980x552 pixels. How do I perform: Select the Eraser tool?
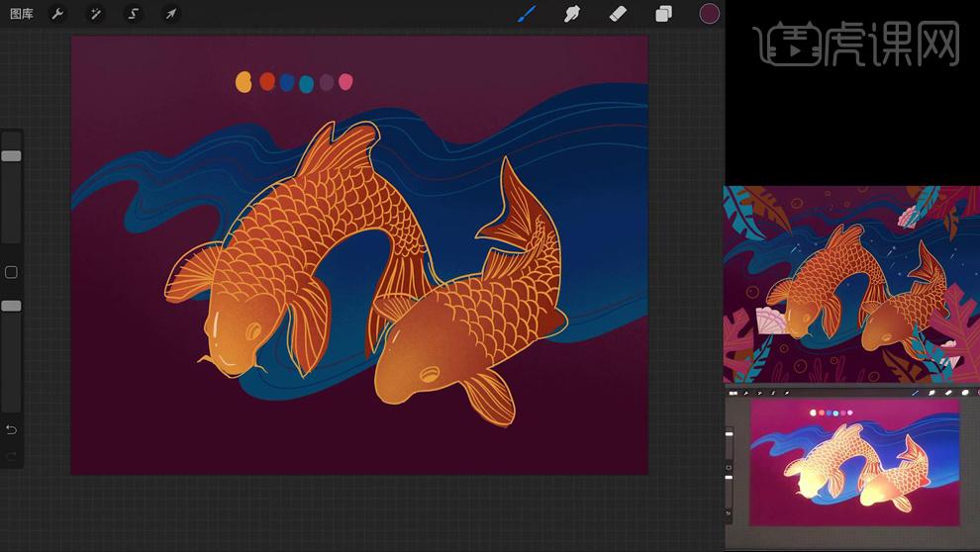[x=618, y=14]
